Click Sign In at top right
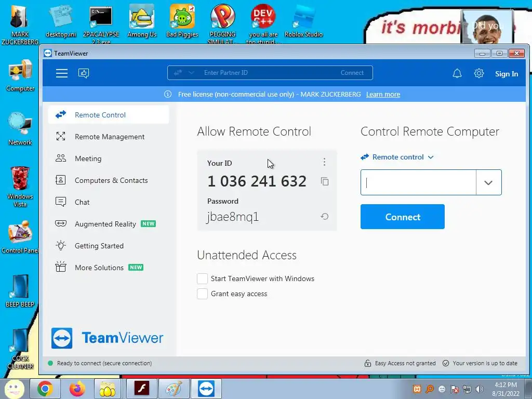This screenshot has height=399, width=532. [x=506, y=74]
